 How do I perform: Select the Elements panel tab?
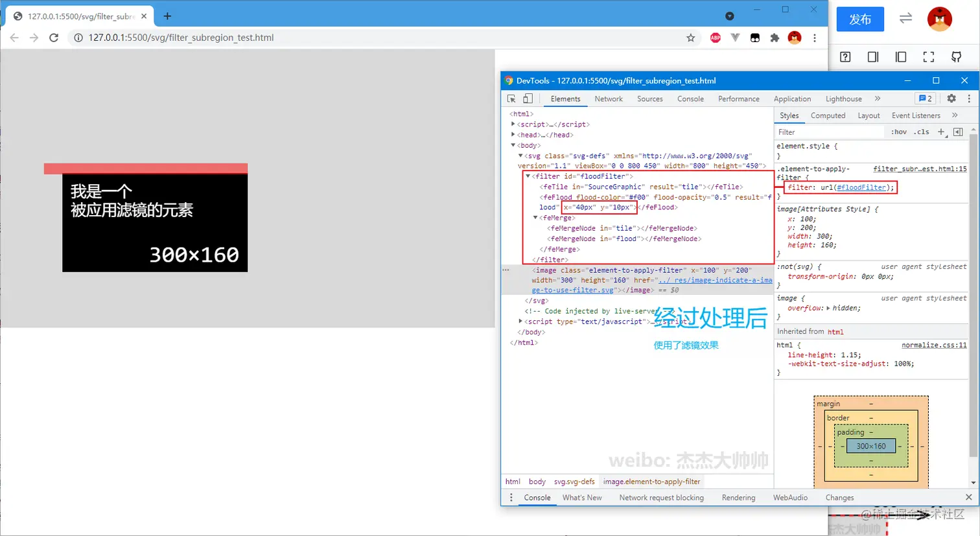(565, 99)
